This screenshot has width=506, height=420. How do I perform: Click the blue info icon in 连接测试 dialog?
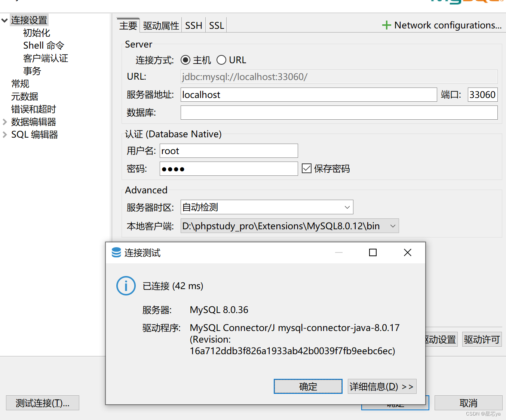pyautogui.click(x=126, y=286)
